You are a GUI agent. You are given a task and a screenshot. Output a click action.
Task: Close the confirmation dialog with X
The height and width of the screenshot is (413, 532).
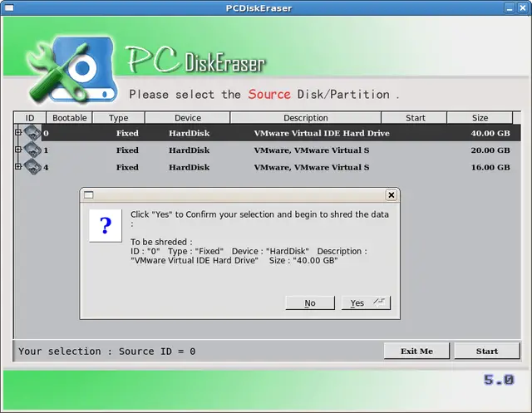392,195
